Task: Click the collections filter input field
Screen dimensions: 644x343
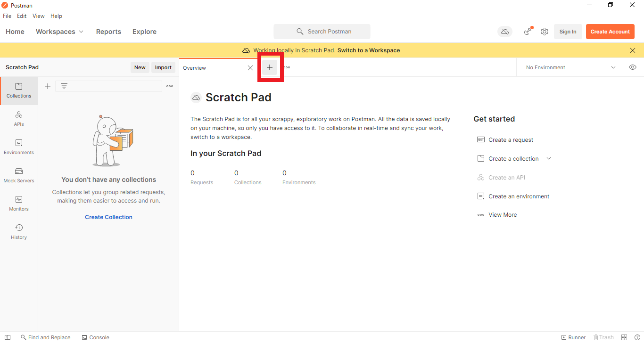Action: pos(108,86)
